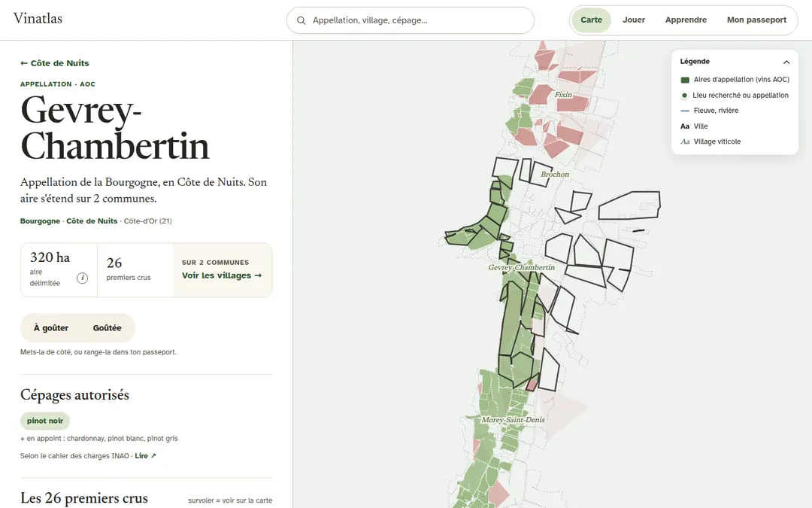Click the Vinatlas logo
The image size is (812, 508).
[38, 19]
